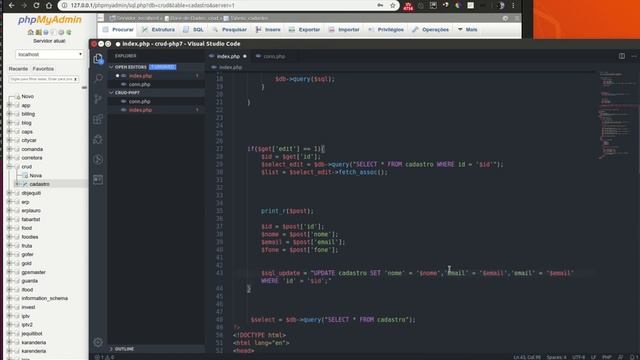Open the Exportar tab in phpMyAdmin
The height and width of the screenshot is (360, 640).
click(x=304, y=30)
